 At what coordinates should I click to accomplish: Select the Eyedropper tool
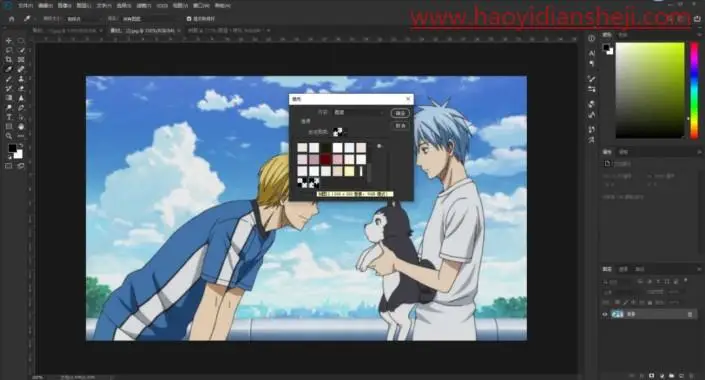tap(9, 69)
